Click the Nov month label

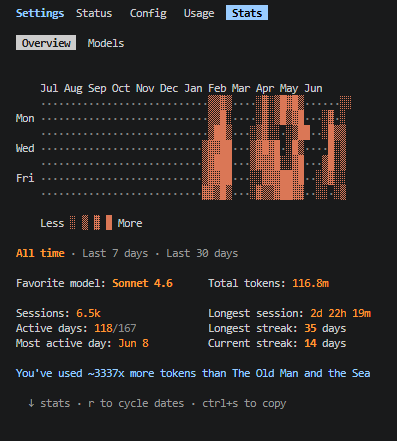[x=145, y=88]
